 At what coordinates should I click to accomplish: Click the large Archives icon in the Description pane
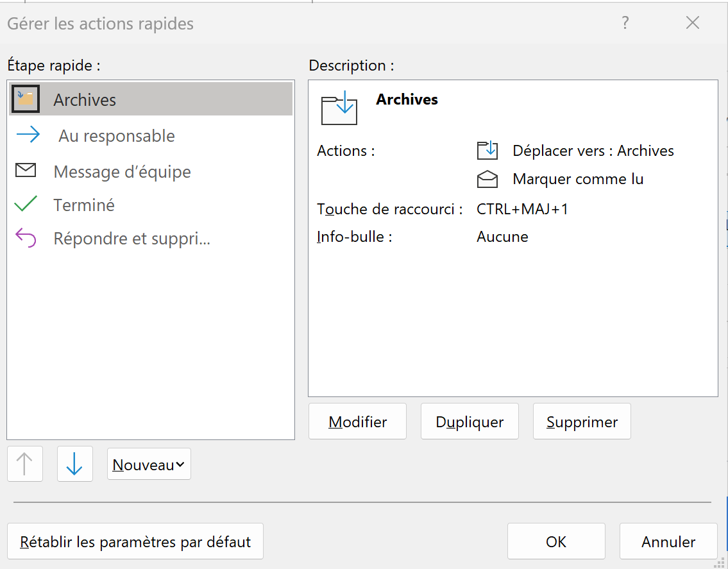coord(339,108)
